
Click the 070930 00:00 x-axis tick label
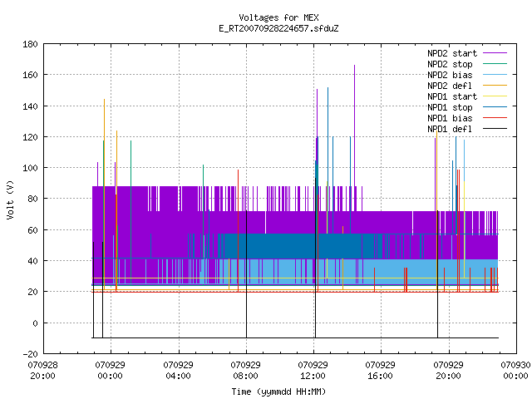click(515, 371)
